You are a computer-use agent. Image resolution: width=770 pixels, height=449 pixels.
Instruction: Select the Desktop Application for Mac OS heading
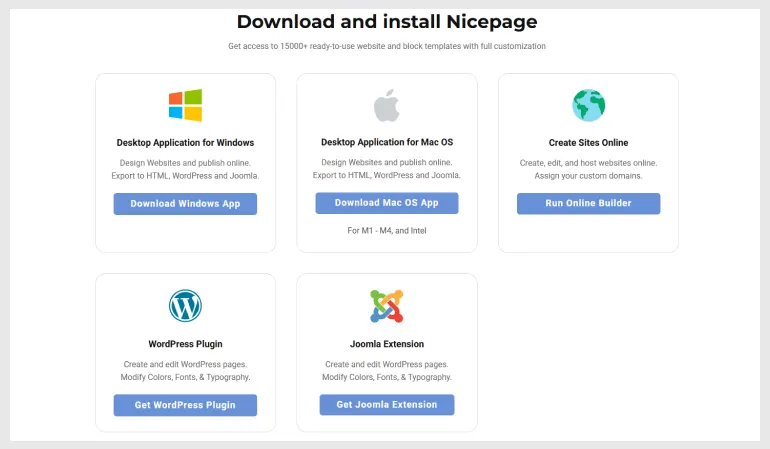click(x=387, y=142)
